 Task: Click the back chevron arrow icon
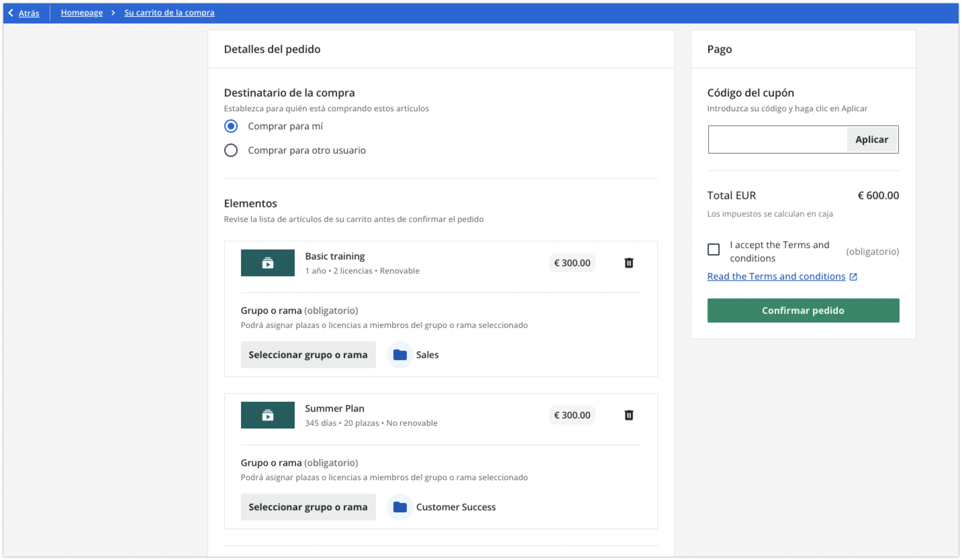(11, 13)
